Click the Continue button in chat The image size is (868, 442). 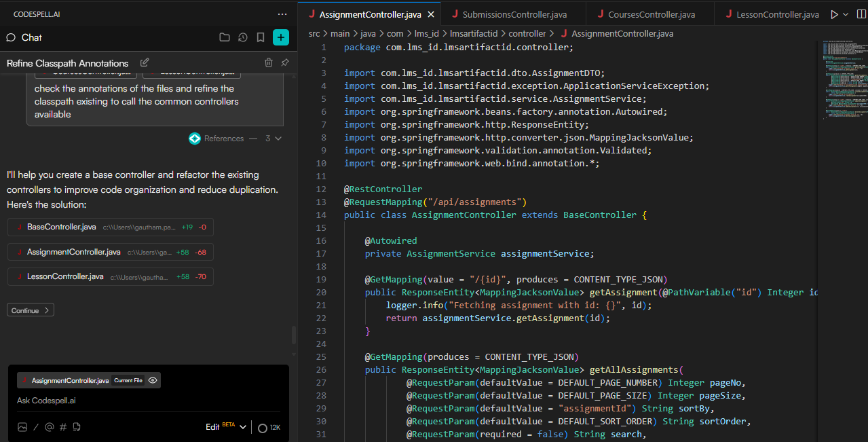click(x=31, y=310)
